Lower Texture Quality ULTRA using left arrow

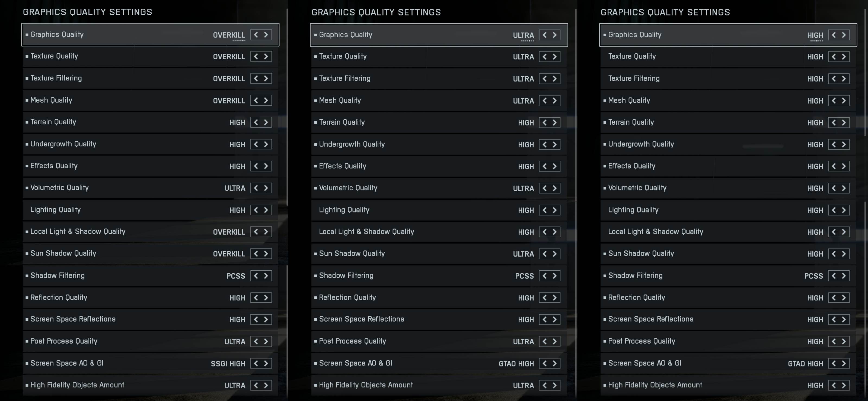coord(544,57)
